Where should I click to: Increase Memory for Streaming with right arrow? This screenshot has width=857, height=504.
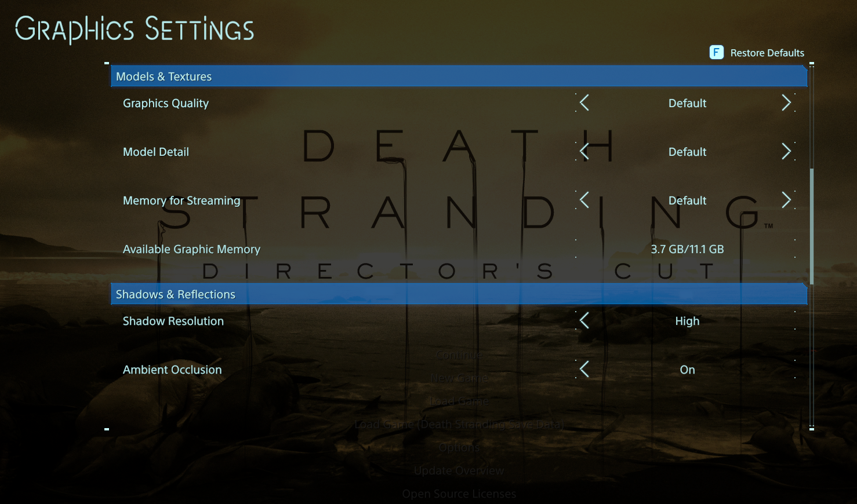(786, 200)
